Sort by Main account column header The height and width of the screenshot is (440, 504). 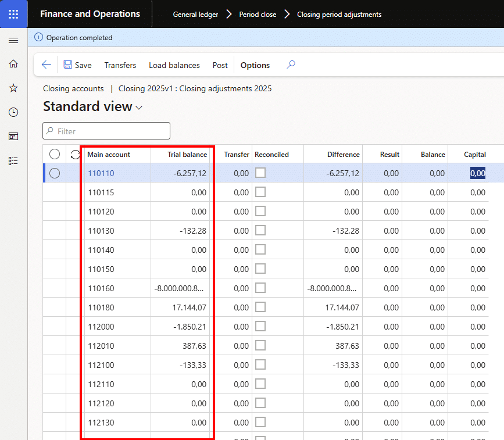(x=108, y=155)
